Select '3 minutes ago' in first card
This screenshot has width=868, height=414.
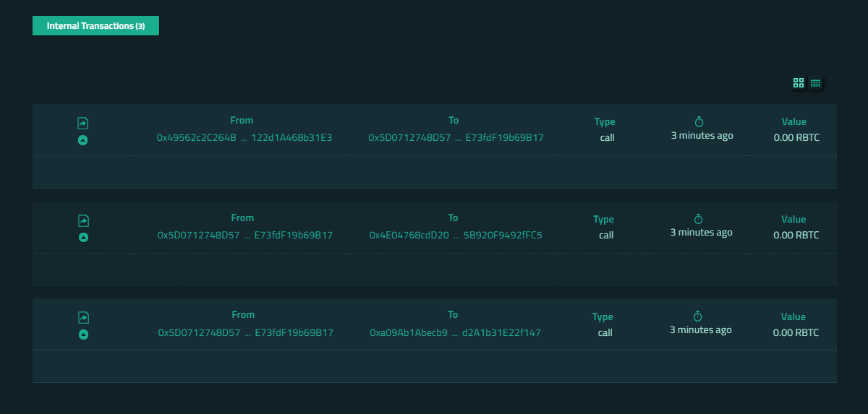(702, 135)
